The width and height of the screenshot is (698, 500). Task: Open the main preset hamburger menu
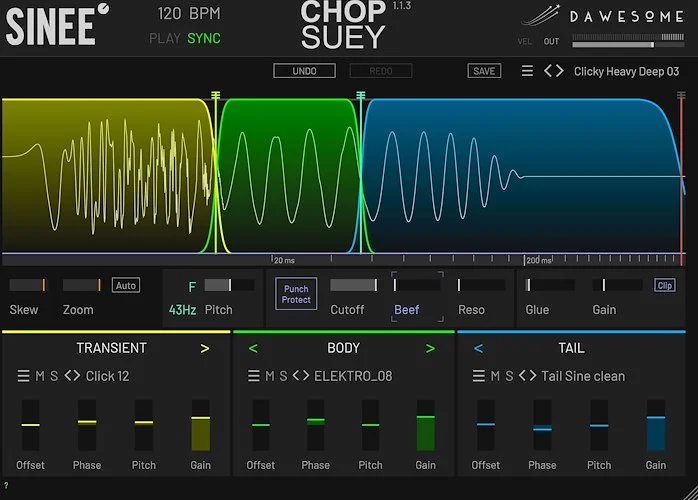(x=527, y=71)
